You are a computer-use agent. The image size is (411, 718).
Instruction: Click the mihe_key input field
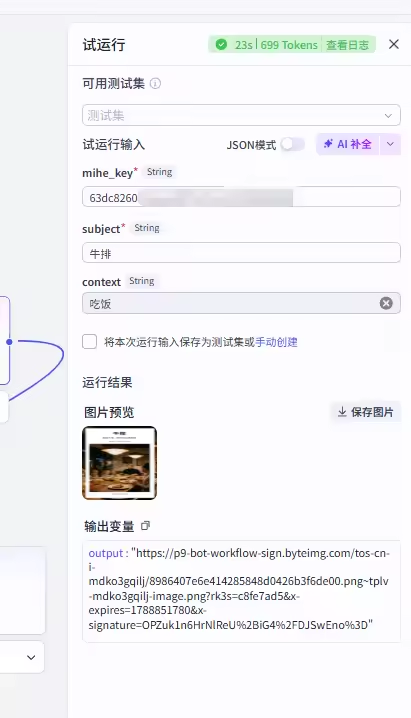pyautogui.click(x=241, y=197)
